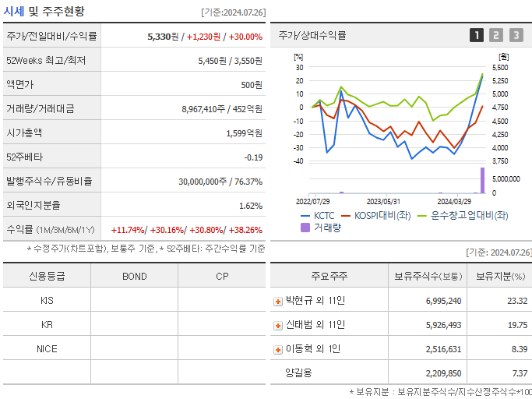This screenshot has height=399, width=532.
Task: Click the 주가/상대수익률 chart title
Action: (312, 35)
